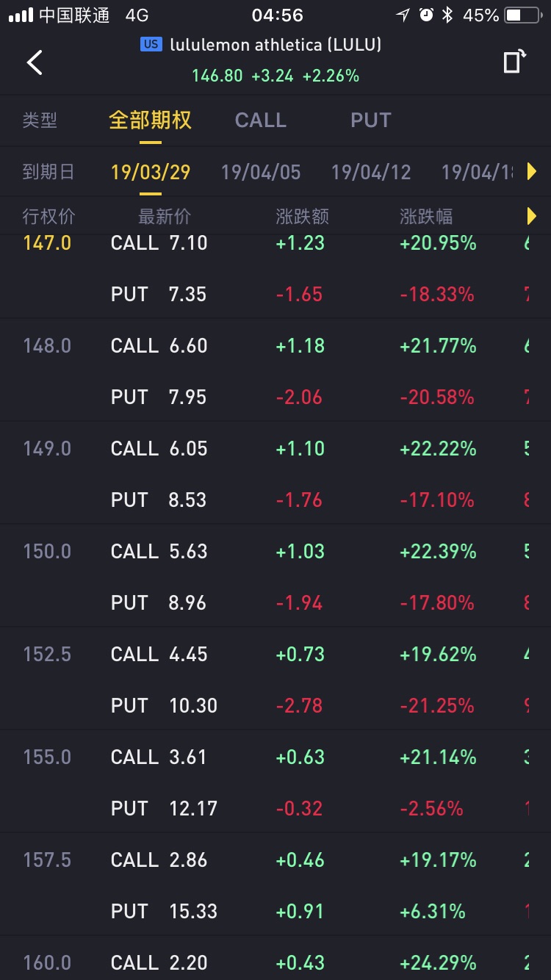
Task: Choose expiry date 19/04/12
Action: point(371,172)
